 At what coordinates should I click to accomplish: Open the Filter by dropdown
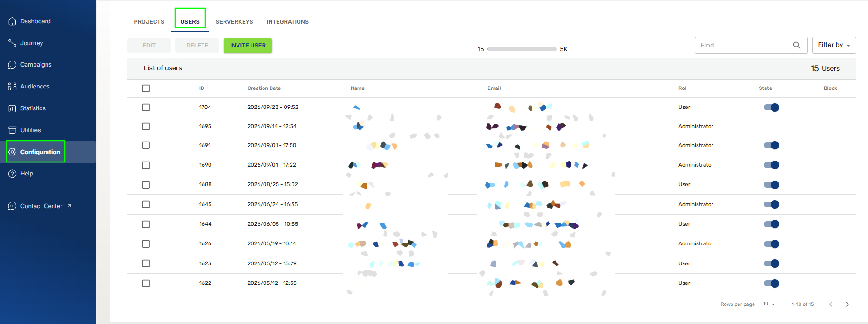click(834, 45)
